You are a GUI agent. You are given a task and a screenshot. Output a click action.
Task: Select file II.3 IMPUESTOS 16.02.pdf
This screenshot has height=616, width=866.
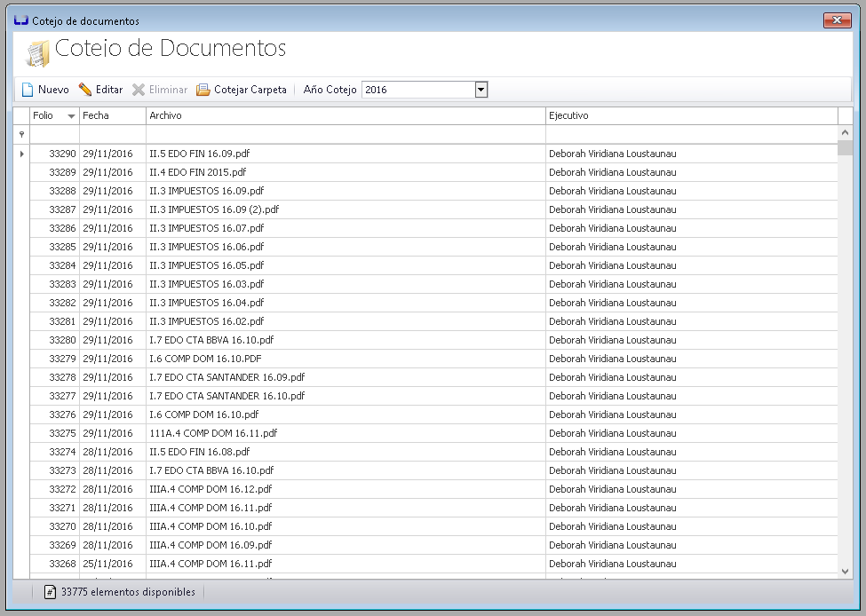coord(207,321)
